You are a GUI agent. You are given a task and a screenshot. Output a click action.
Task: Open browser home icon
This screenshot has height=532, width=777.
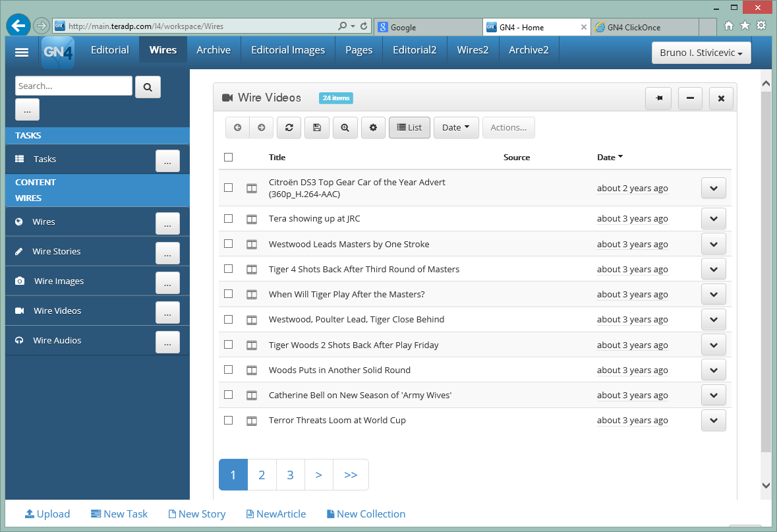tap(728, 25)
